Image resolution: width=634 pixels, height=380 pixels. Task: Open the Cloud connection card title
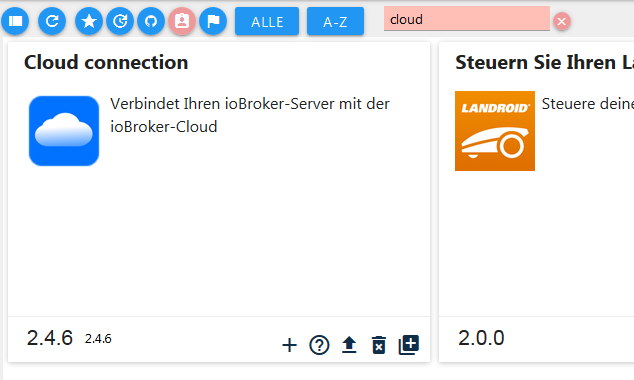click(x=106, y=62)
